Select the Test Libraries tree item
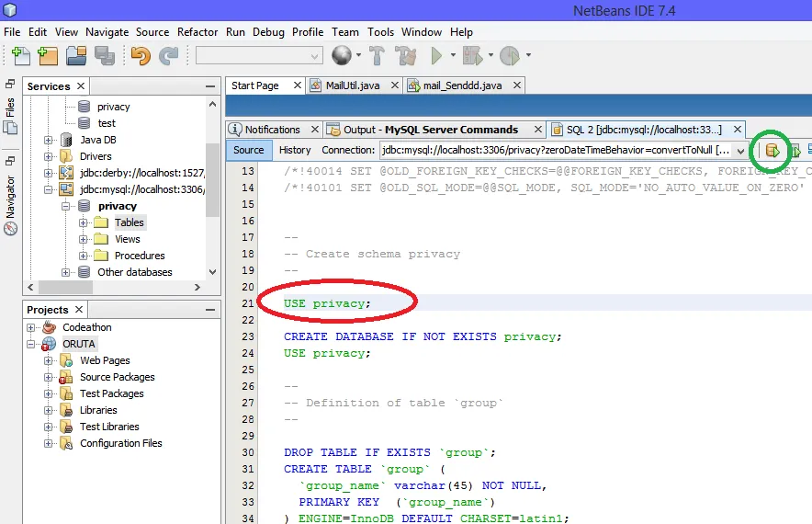812x524 pixels. (109, 427)
